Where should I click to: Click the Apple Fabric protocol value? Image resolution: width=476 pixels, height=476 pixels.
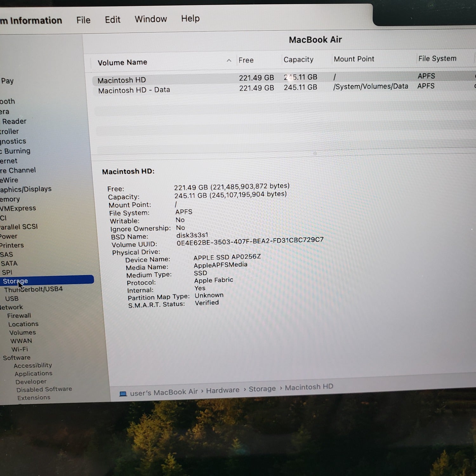click(x=214, y=281)
